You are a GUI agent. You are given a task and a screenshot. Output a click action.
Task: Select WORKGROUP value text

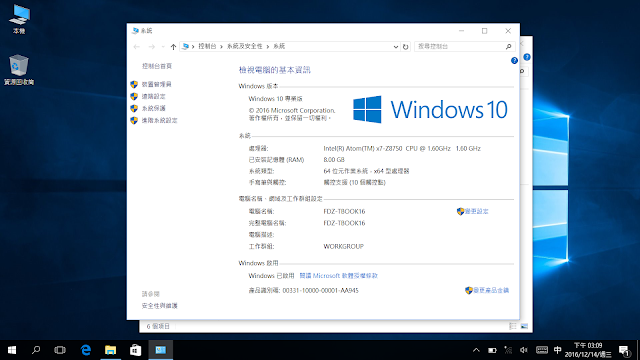click(343, 247)
